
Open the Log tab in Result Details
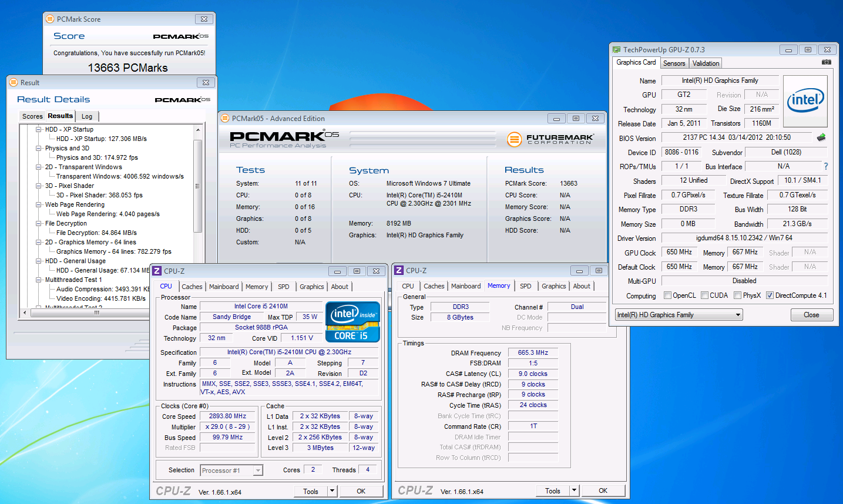87,116
